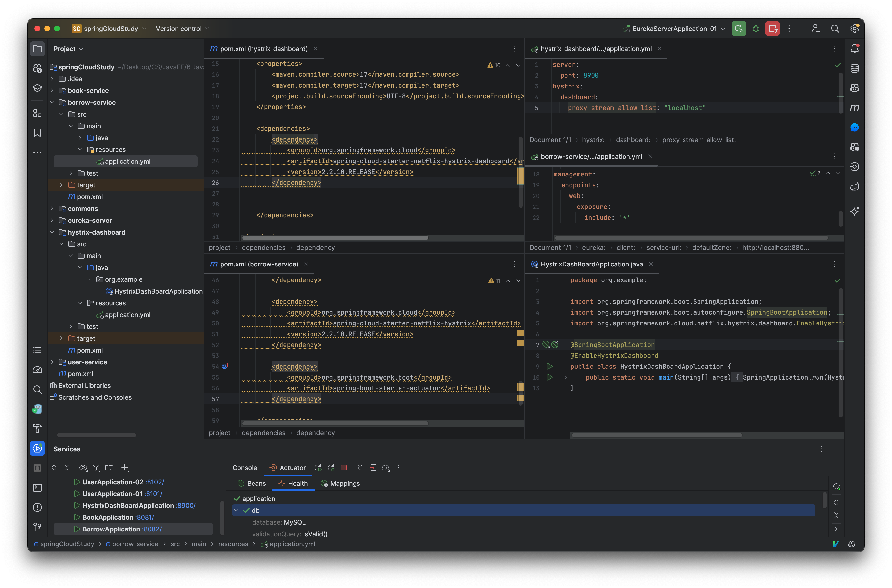Rerun the application from the Actuator toolbar

click(318, 468)
